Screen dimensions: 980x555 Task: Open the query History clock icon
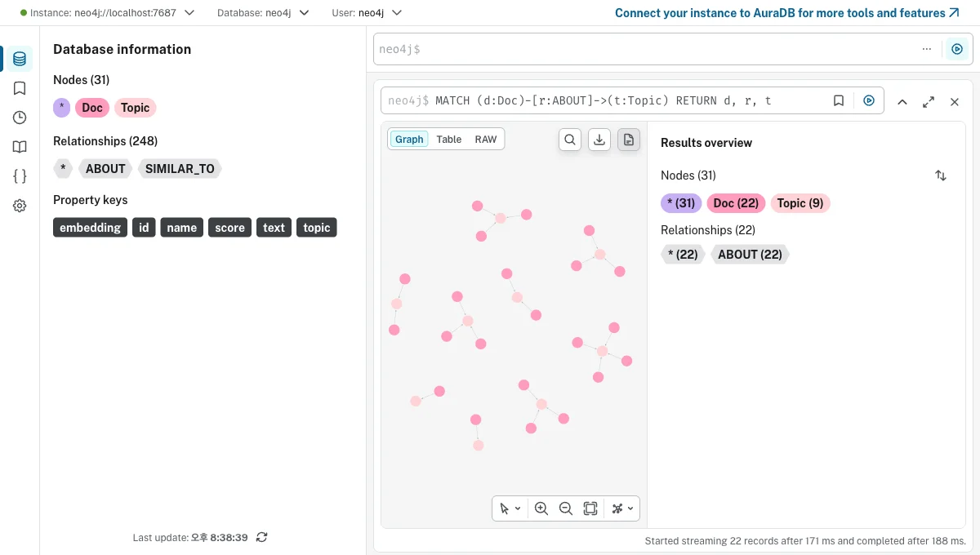[x=20, y=118]
